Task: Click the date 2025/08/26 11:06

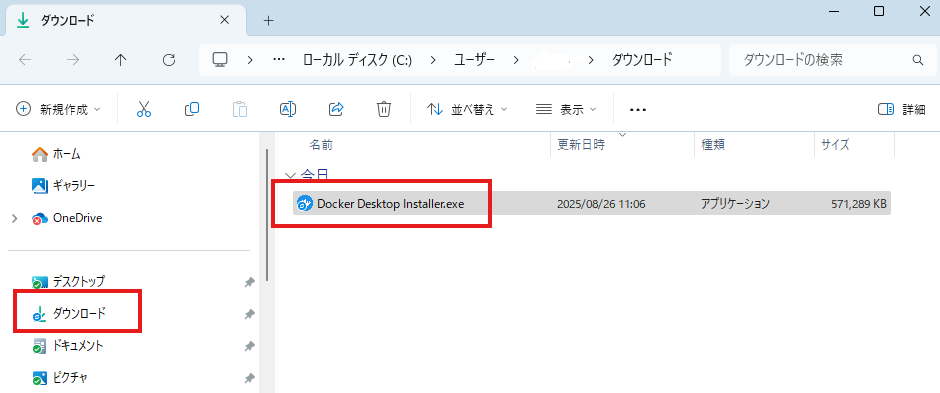Action: (x=601, y=204)
